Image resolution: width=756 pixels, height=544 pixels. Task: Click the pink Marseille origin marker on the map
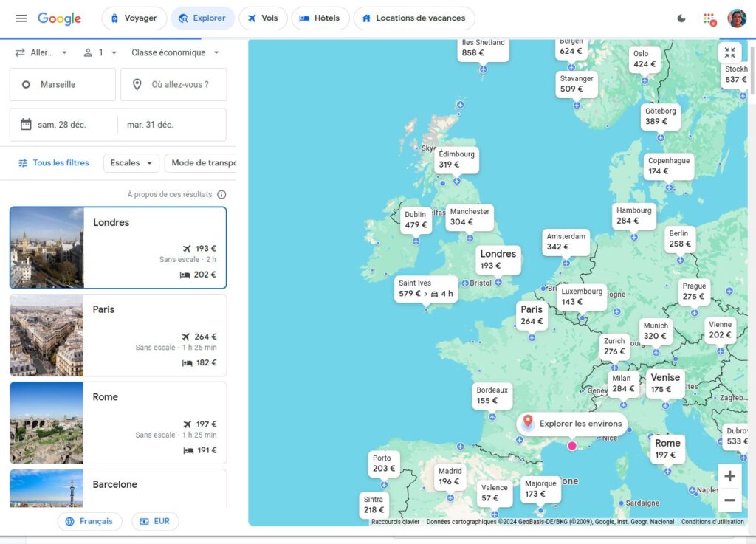(x=572, y=446)
